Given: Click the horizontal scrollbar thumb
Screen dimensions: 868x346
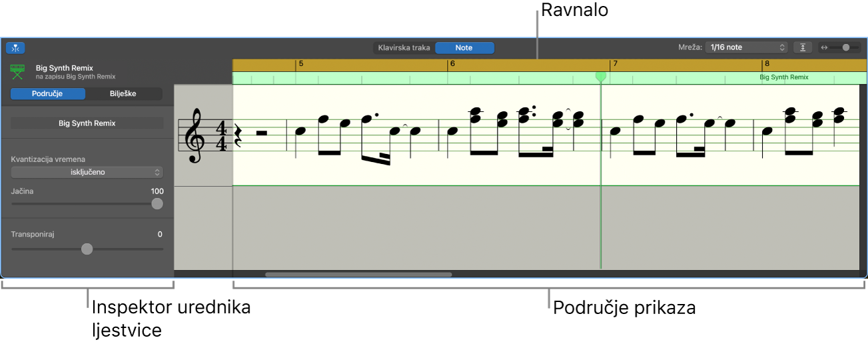Looking at the screenshot, I should click(358, 274).
